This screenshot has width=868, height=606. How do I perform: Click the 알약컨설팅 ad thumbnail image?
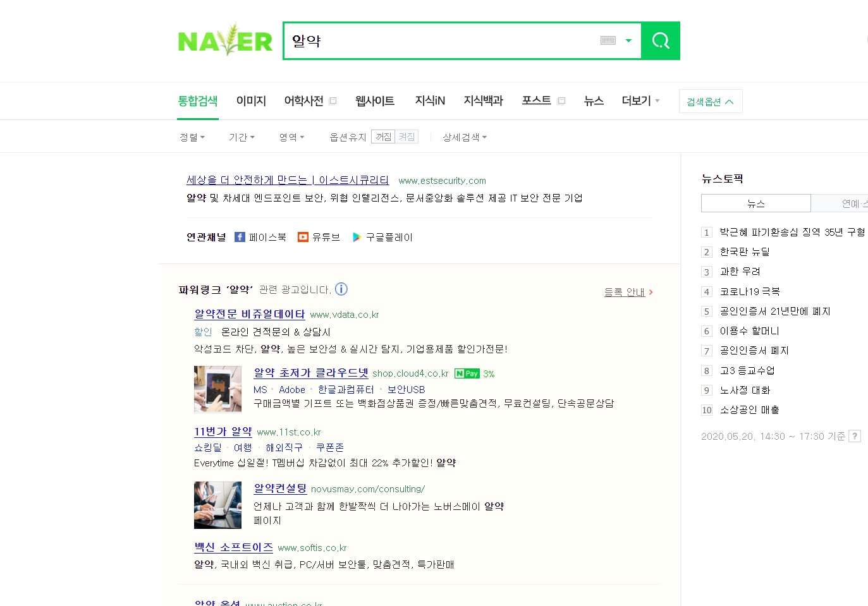click(x=217, y=505)
